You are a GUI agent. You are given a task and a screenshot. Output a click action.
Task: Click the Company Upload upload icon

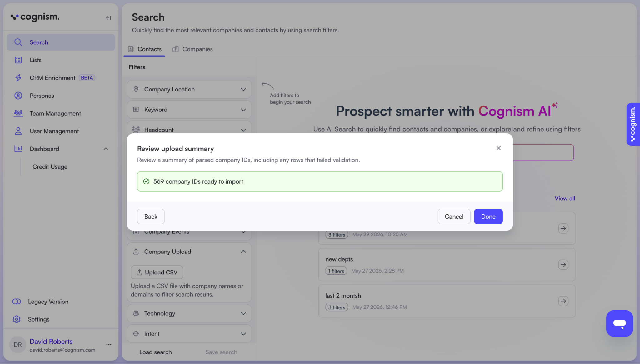(136, 252)
